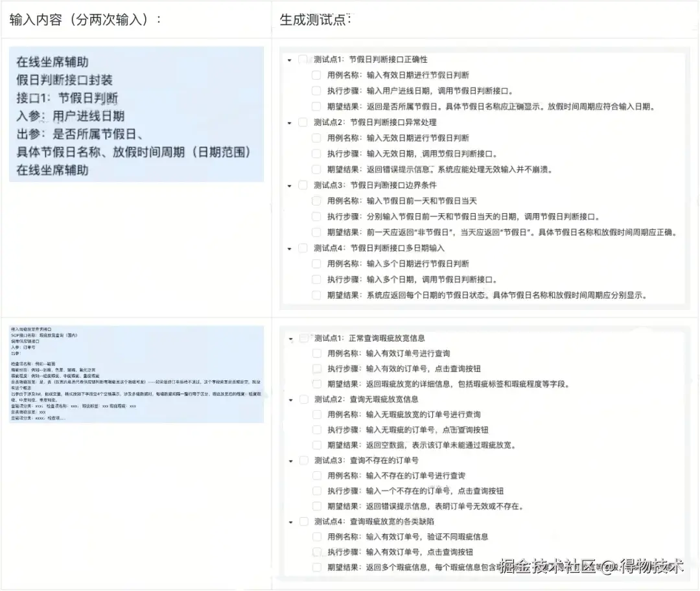The image size is (700, 591).
Task: Click the line 具体节假日名称、放假时间周期(日期范围)
Action: tap(134, 152)
